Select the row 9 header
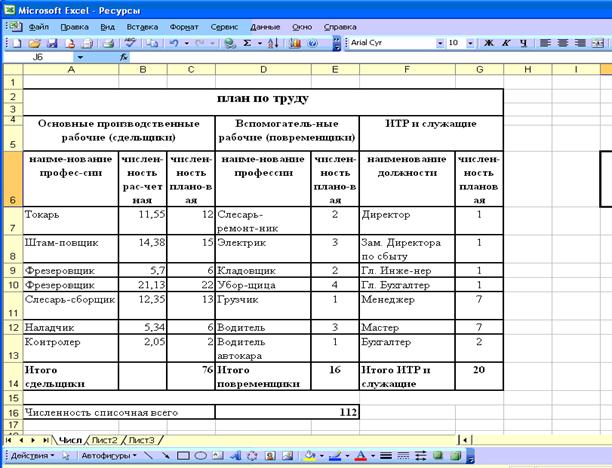612x468 pixels. (x=13, y=270)
